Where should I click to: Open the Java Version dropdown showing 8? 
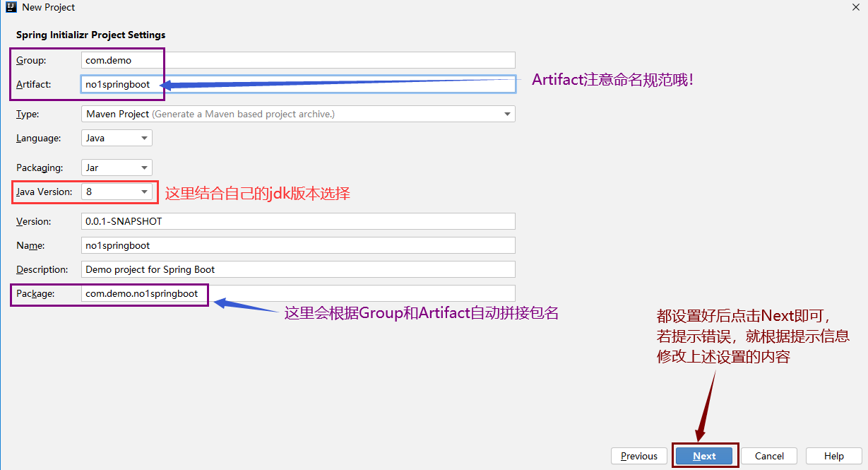(x=117, y=192)
